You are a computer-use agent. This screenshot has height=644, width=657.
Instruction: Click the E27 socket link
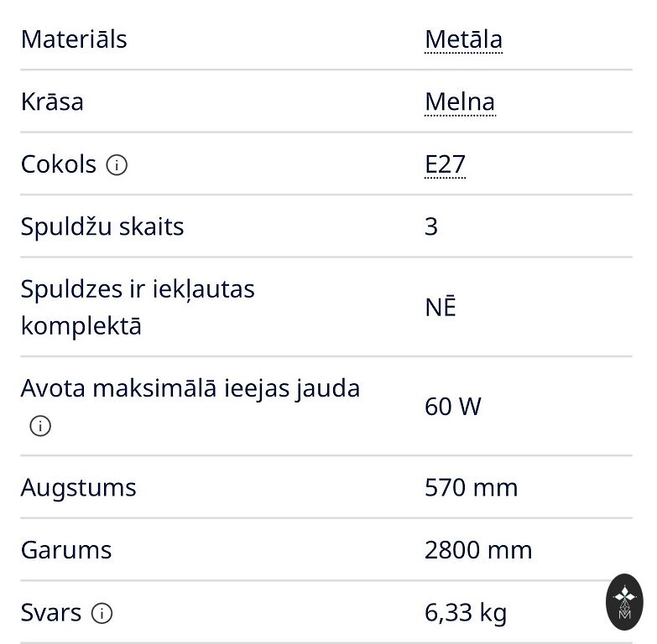point(445,164)
